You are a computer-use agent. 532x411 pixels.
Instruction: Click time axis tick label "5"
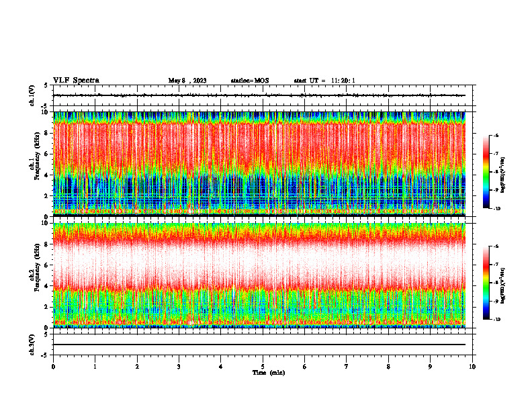click(x=263, y=367)
